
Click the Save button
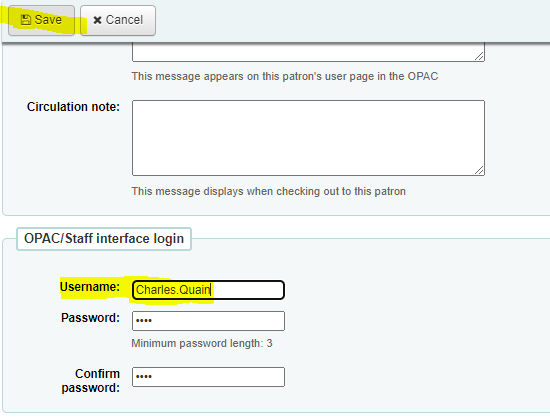click(x=41, y=20)
